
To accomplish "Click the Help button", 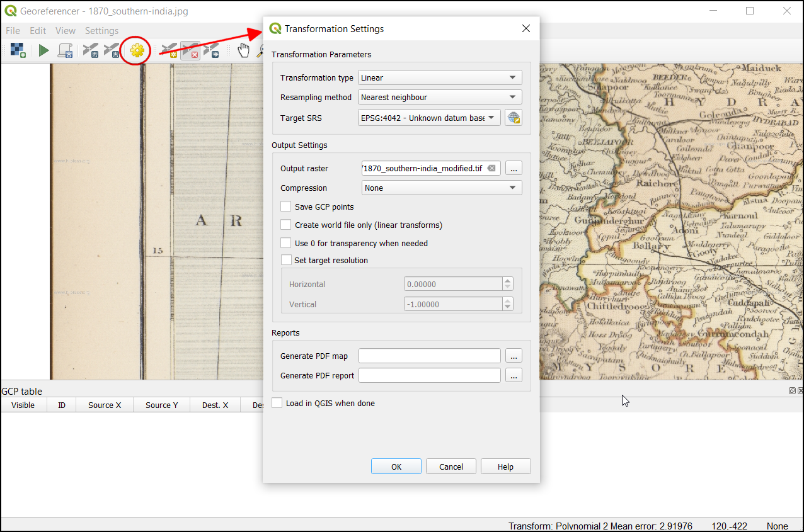I will tap(505, 467).
